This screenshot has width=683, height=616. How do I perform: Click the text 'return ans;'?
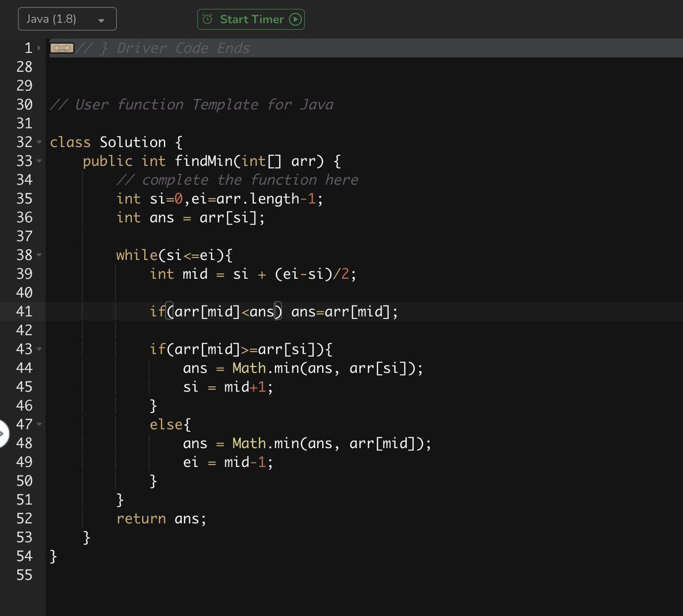[x=162, y=519]
